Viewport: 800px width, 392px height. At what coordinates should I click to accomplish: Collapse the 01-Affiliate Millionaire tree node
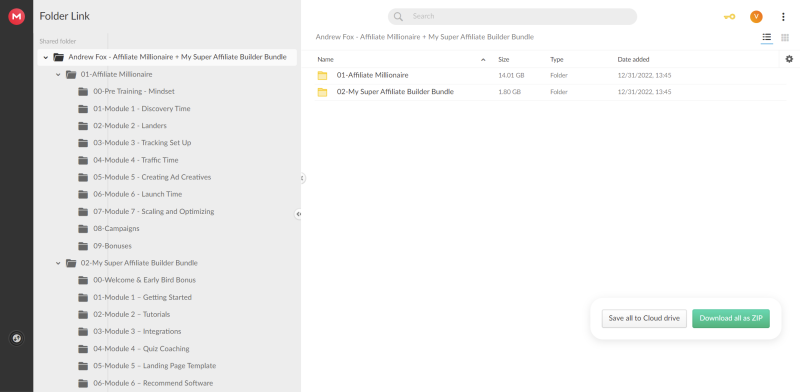click(x=58, y=75)
